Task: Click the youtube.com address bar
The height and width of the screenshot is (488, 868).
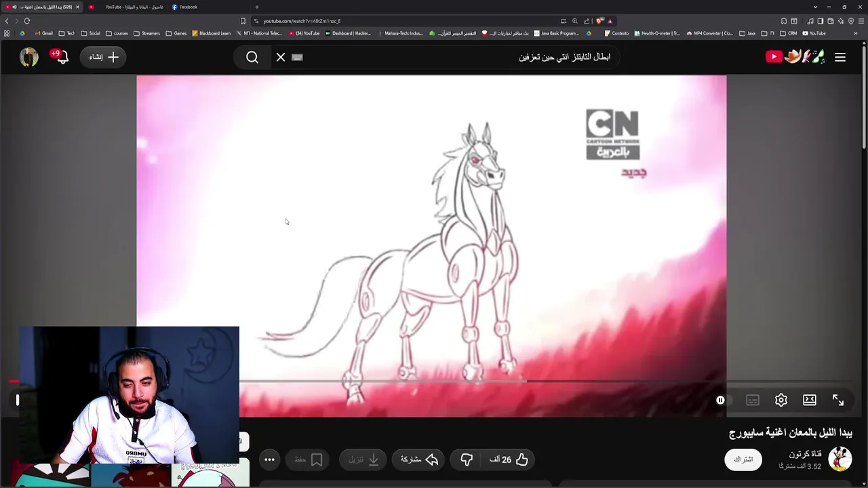Action: coord(407,21)
